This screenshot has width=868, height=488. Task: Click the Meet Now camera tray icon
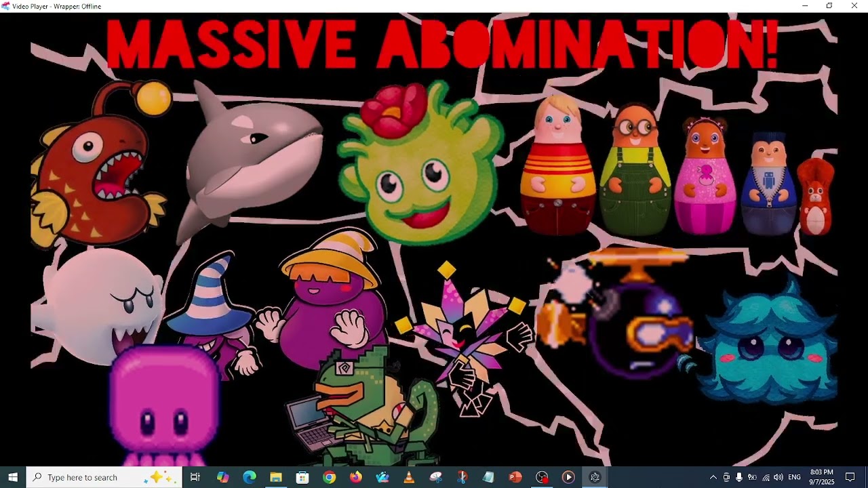click(726, 477)
